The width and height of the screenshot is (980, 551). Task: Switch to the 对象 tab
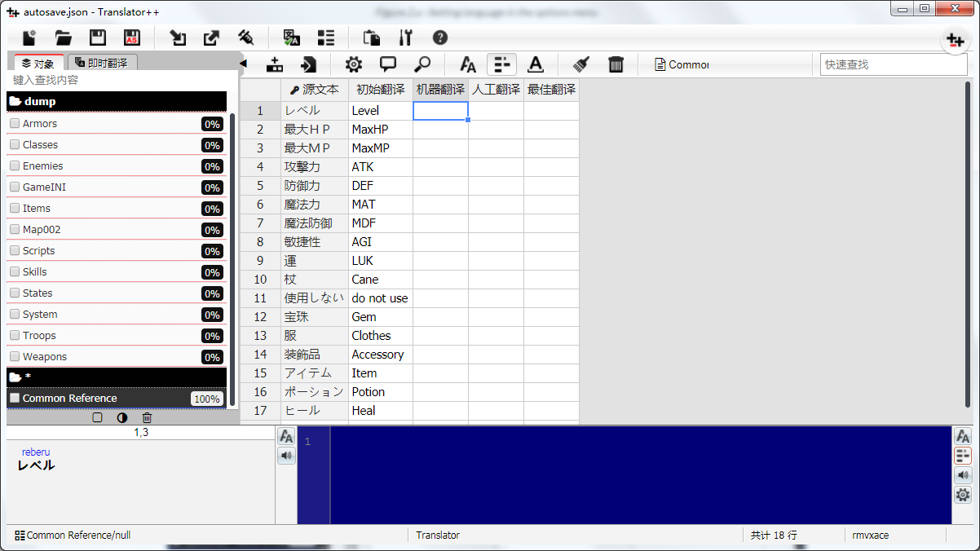38,63
